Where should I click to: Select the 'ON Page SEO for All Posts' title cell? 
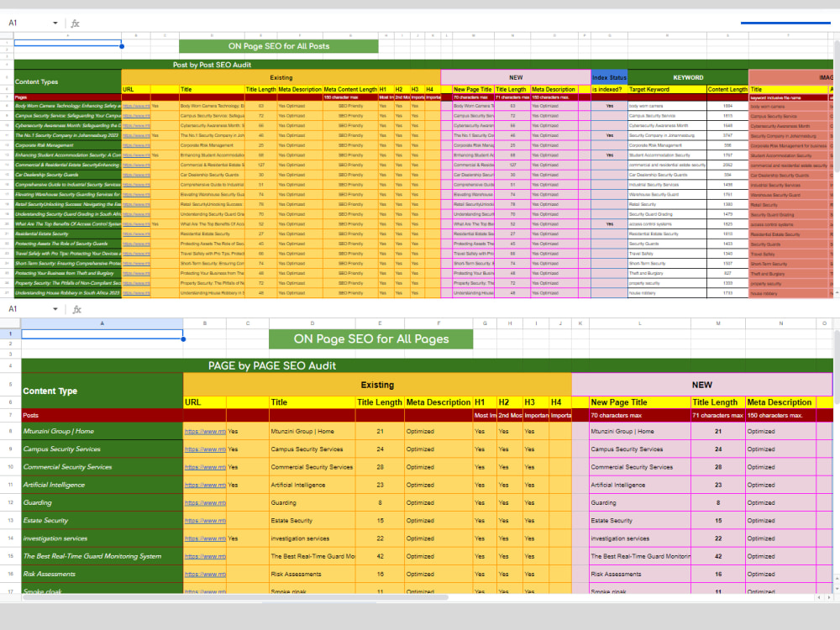(279, 46)
